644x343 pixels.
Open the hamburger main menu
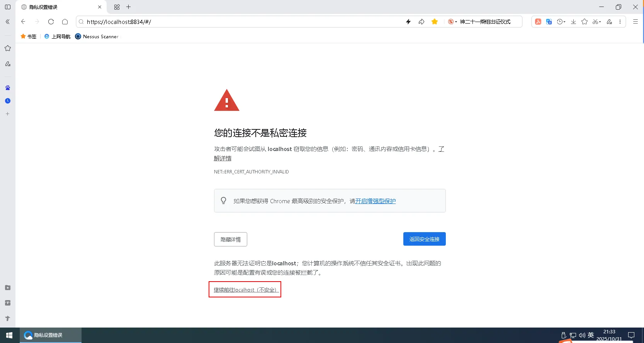(x=635, y=22)
